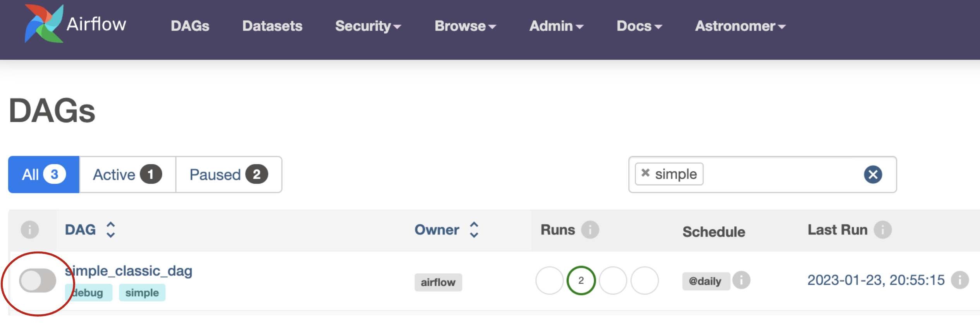Click the info icon next to Runs
980x324 pixels.
tap(590, 230)
